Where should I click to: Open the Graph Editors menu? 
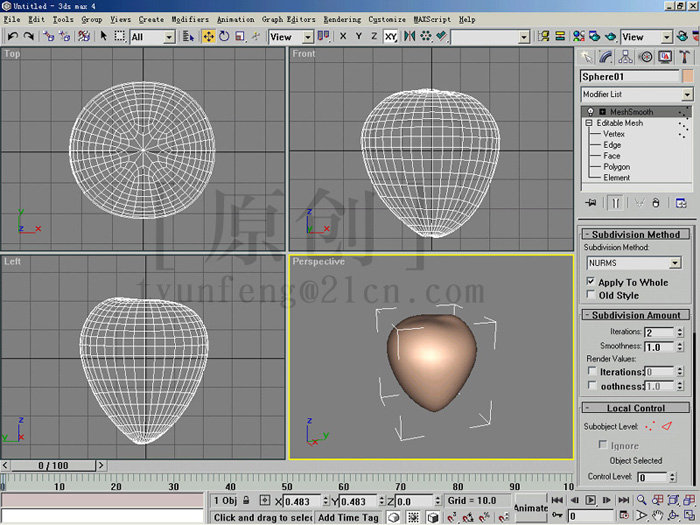coord(288,19)
